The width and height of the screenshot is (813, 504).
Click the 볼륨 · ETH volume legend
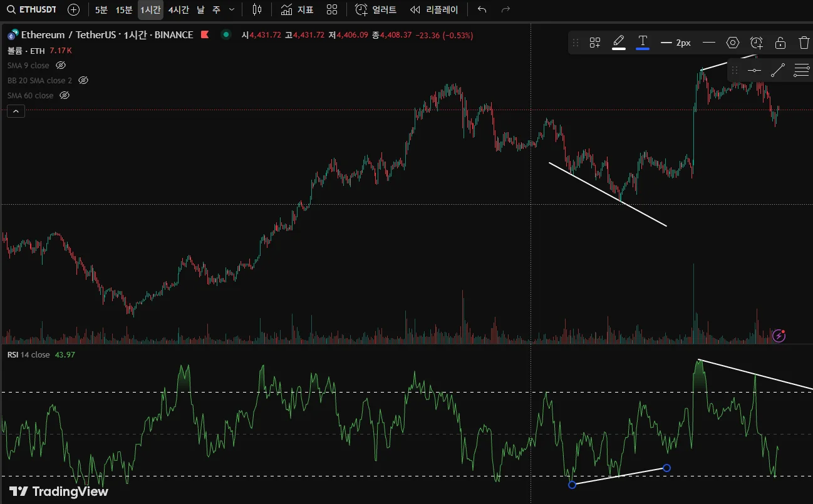pyautogui.click(x=27, y=50)
